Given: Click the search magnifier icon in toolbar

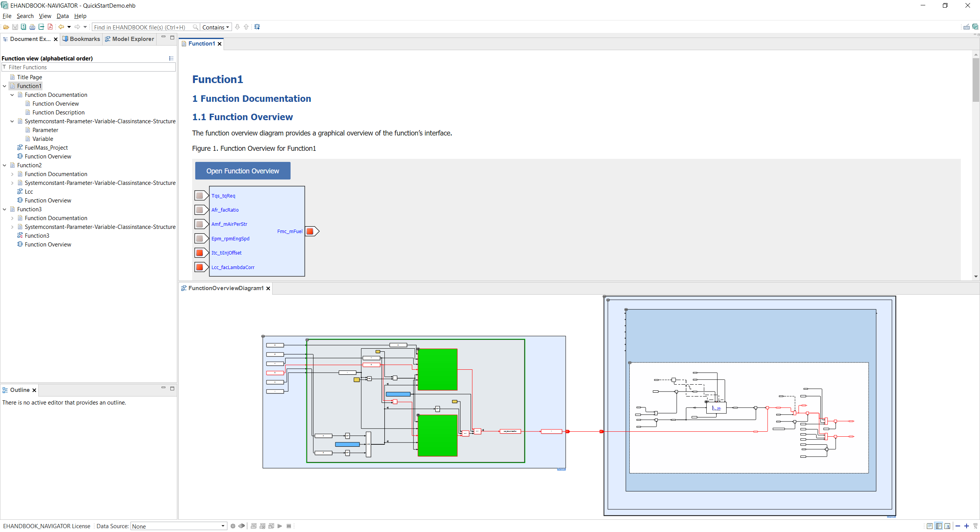Looking at the screenshot, I should [196, 27].
